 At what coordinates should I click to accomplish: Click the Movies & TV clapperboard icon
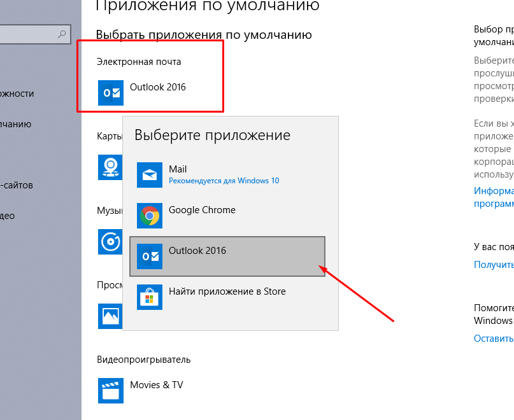pos(111,391)
